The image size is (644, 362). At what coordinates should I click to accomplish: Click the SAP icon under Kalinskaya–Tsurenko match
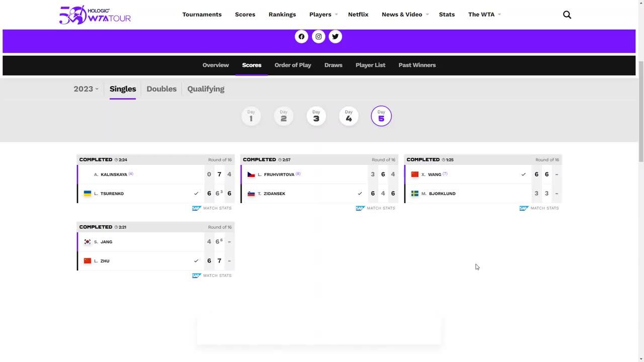197,208
